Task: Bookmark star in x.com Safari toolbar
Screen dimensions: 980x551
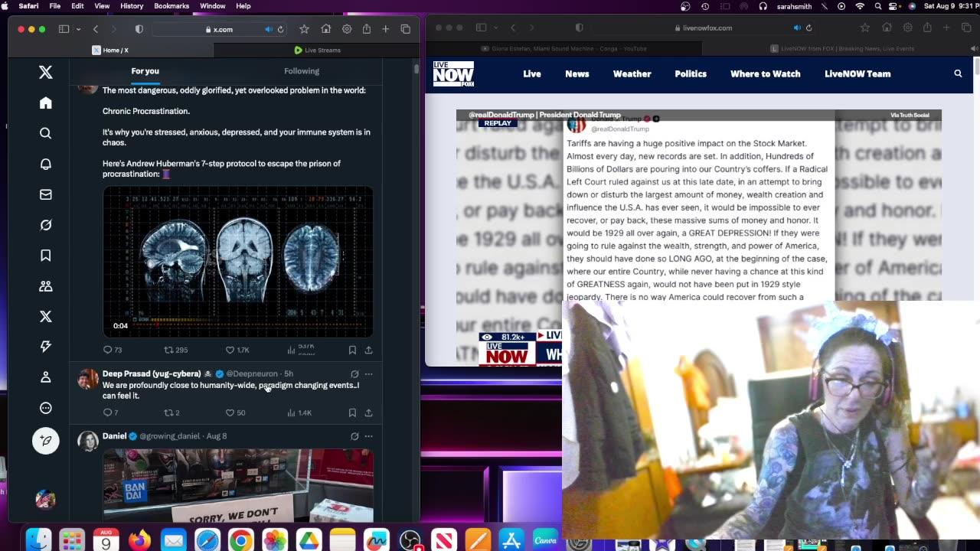Action: (304, 29)
